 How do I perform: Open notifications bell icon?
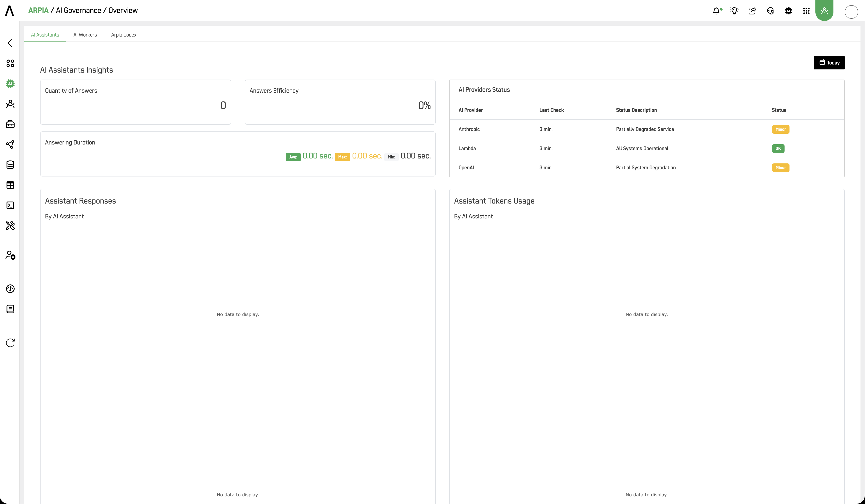[717, 11]
